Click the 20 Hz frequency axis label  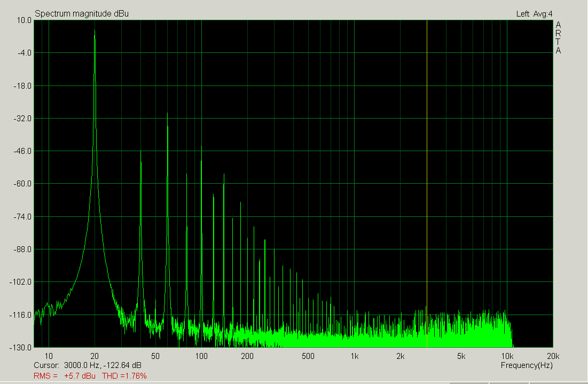click(x=95, y=356)
